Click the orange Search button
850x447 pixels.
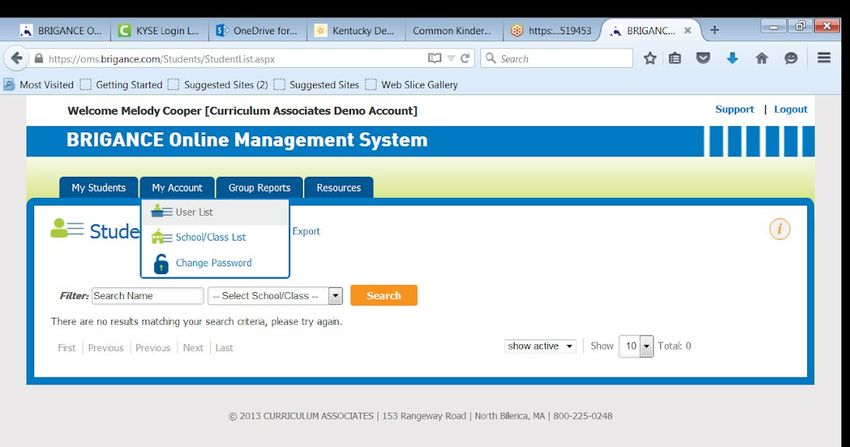384,295
